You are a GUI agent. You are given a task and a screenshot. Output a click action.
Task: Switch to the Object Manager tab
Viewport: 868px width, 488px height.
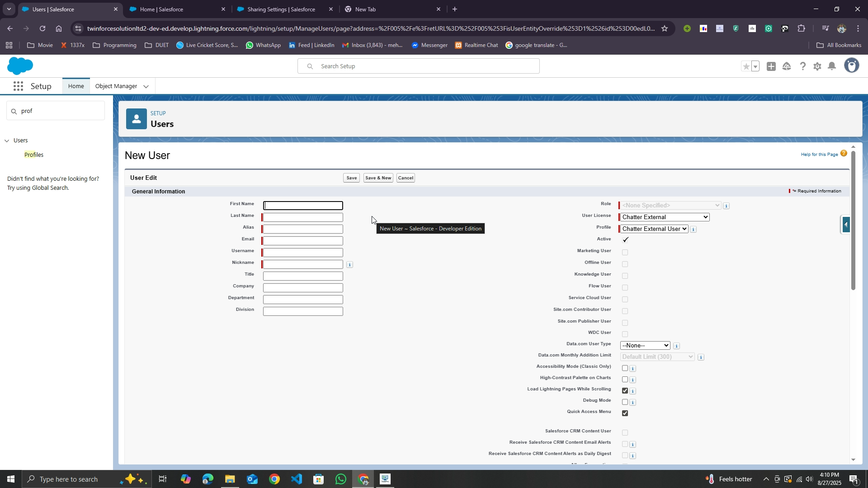(x=116, y=86)
